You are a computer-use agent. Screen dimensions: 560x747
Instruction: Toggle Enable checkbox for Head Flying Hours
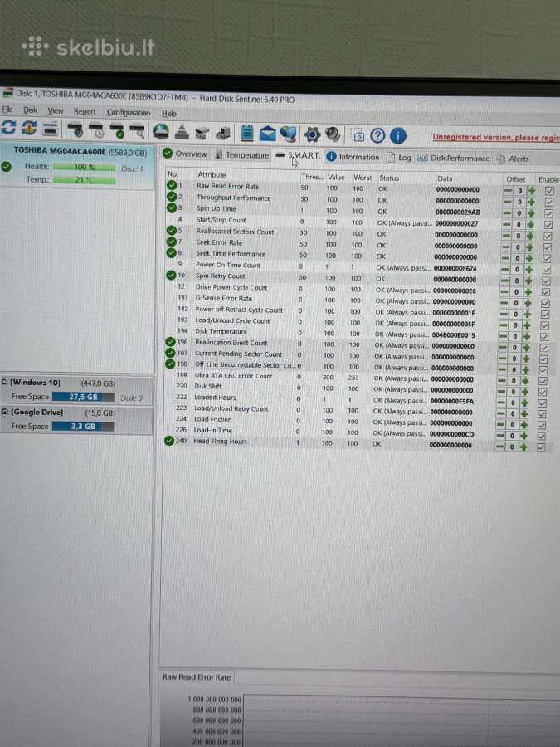(540, 447)
